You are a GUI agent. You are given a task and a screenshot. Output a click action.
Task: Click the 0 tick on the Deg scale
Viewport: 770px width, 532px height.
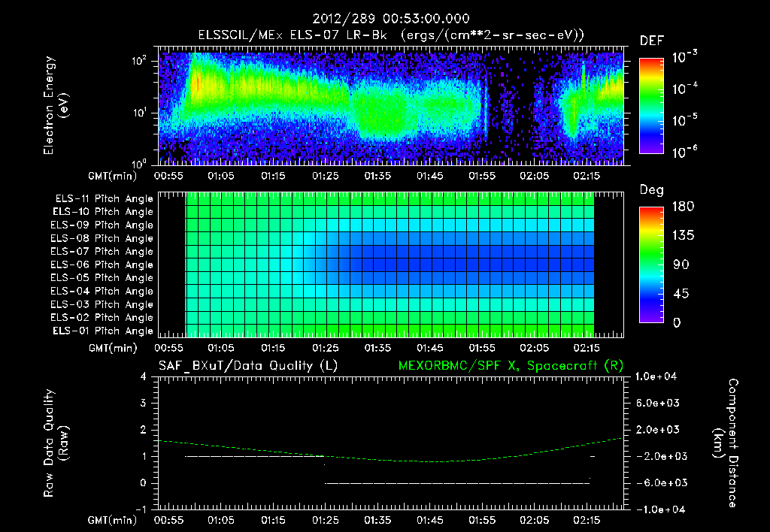(x=678, y=322)
